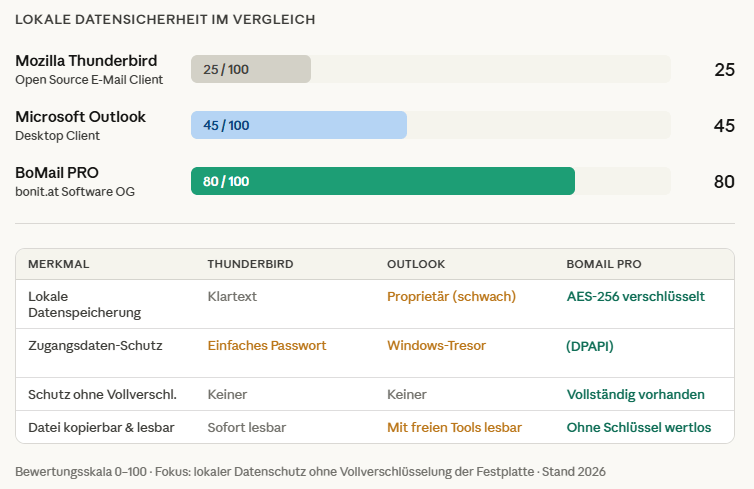Click the MERKMAL column header
The image size is (754, 489).
point(59,264)
